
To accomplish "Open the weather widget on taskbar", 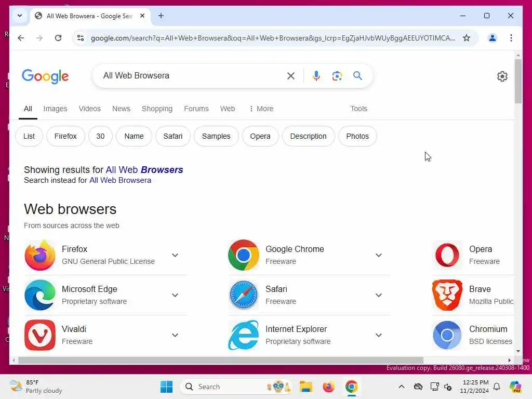I will coord(36,387).
